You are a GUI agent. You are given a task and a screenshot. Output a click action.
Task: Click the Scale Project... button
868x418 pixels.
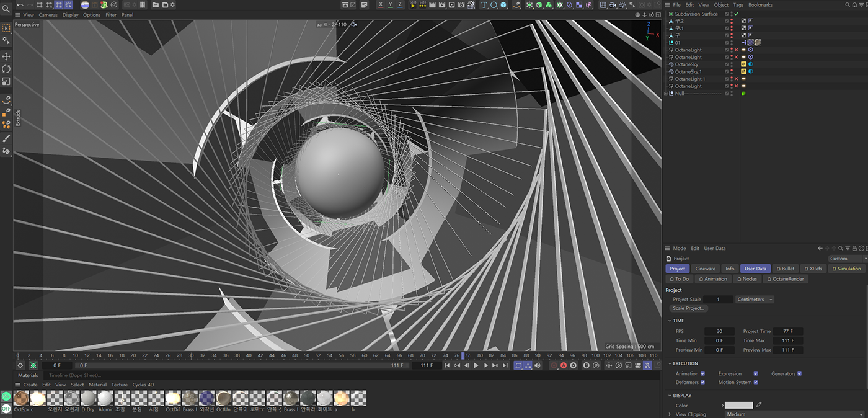(x=689, y=308)
